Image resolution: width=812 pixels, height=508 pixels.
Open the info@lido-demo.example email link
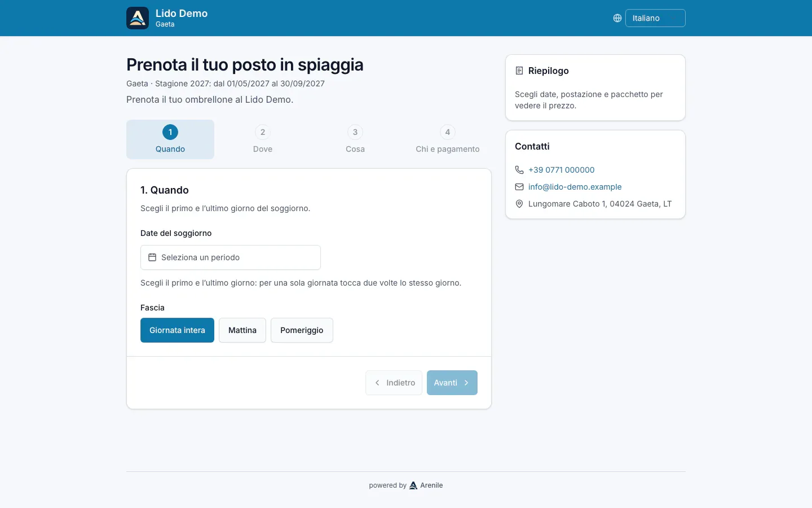tap(575, 187)
